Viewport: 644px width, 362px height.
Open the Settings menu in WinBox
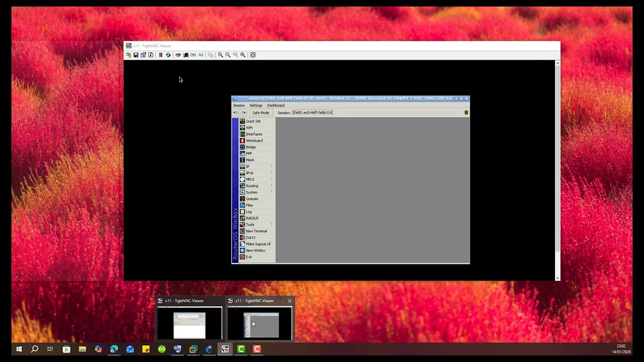click(x=256, y=106)
